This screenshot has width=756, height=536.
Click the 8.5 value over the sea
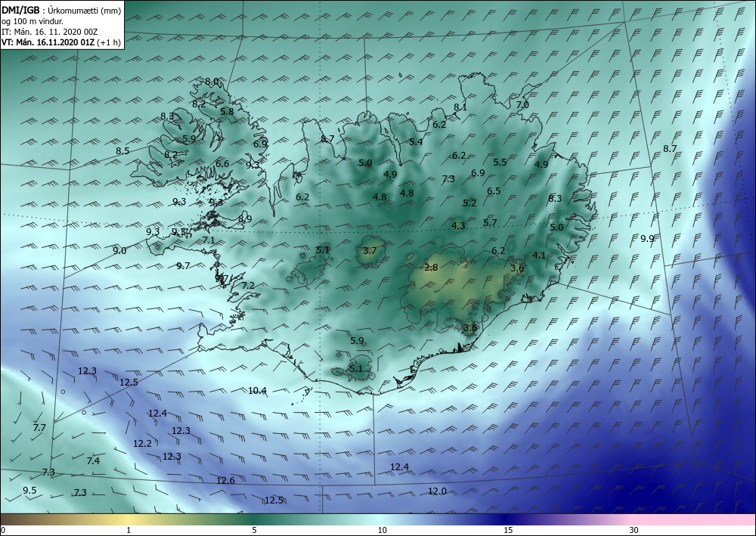(122, 151)
